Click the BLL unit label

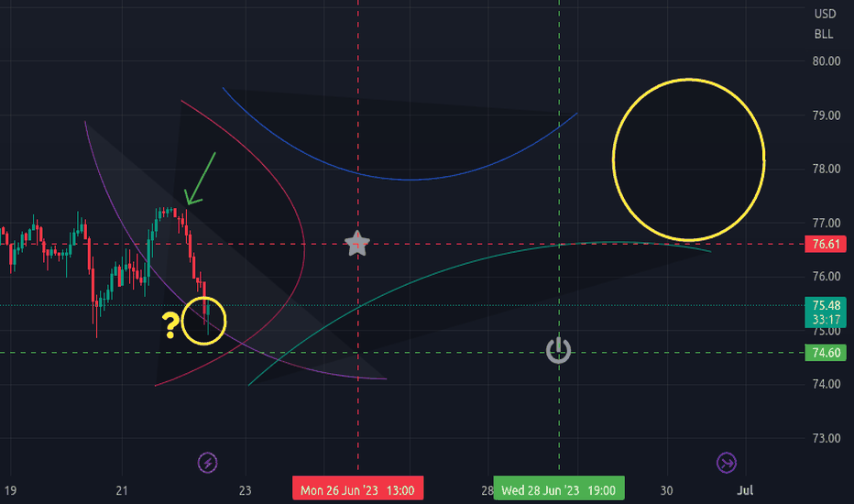pos(824,34)
